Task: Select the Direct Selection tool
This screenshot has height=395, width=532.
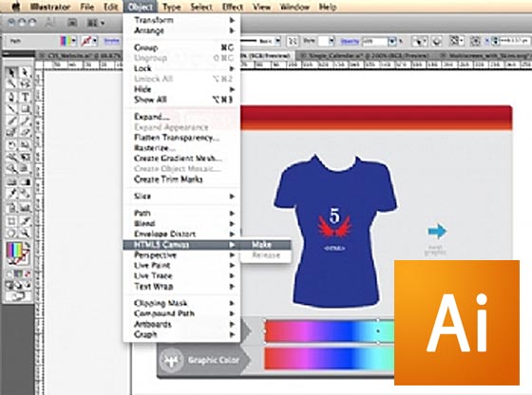Action: point(25,72)
